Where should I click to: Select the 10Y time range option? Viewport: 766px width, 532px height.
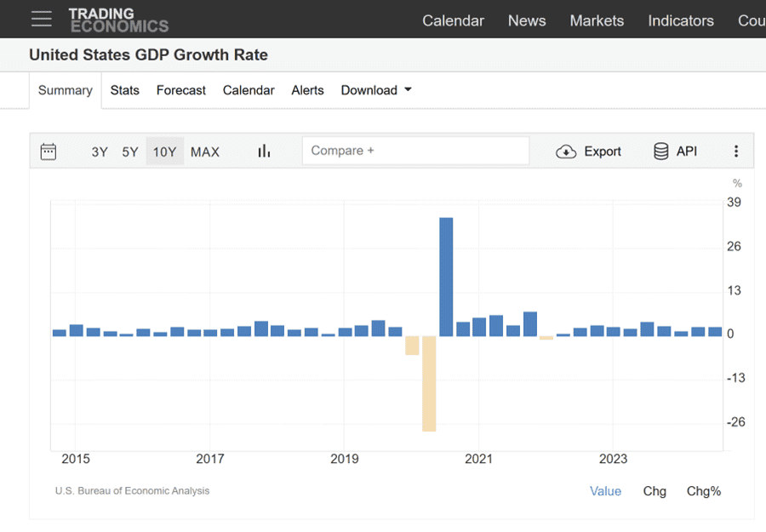tap(164, 152)
